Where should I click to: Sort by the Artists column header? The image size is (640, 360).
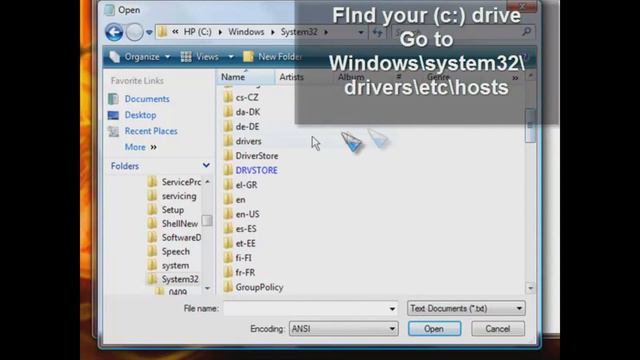[x=291, y=77]
